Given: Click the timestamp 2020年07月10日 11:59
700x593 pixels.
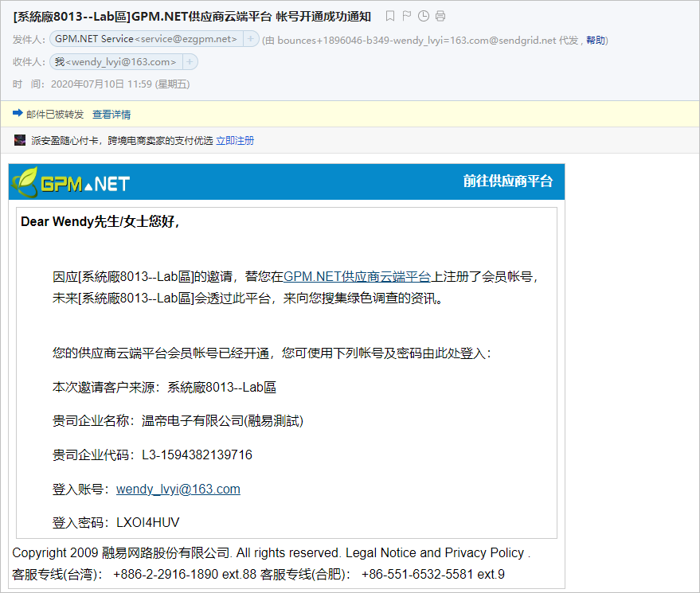Looking at the screenshot, I should pyautogui.click(x=101, y=84).
